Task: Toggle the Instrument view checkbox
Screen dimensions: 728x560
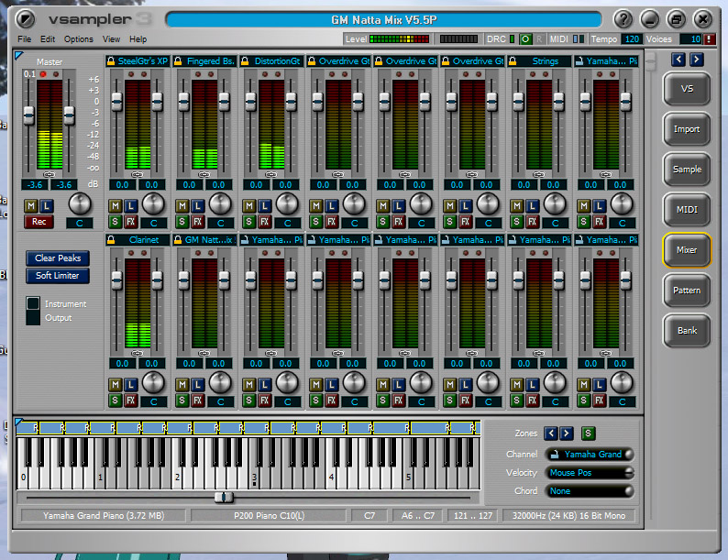Action: click(33, 303)
